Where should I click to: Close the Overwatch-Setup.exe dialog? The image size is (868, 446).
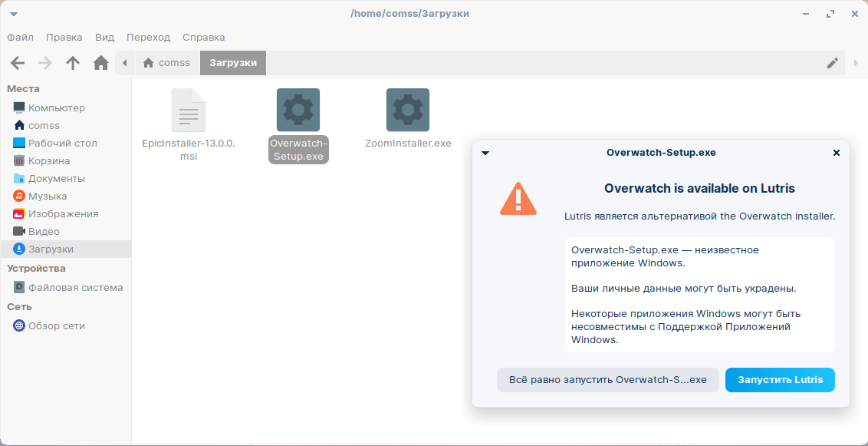[x=837, y=153]
